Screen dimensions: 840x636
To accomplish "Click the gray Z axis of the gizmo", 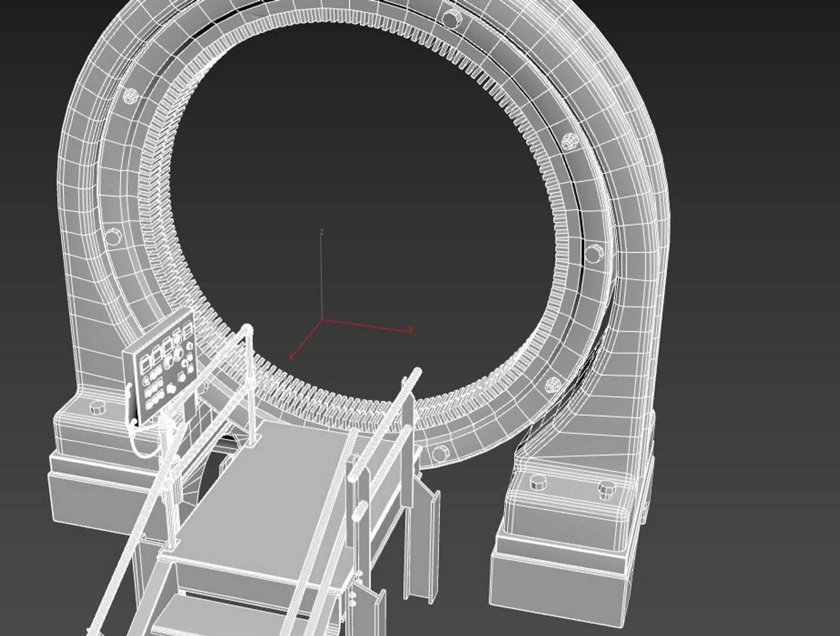I will (x=321, y=276).
